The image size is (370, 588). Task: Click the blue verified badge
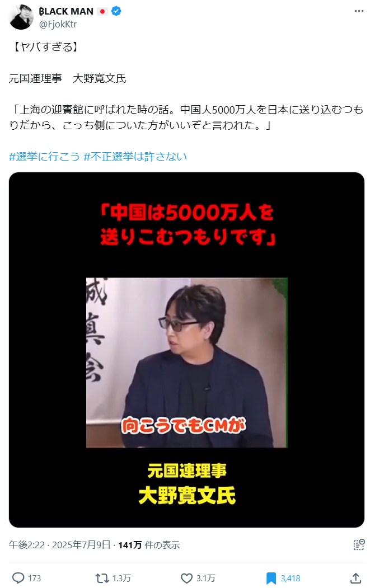coord(116,11)
